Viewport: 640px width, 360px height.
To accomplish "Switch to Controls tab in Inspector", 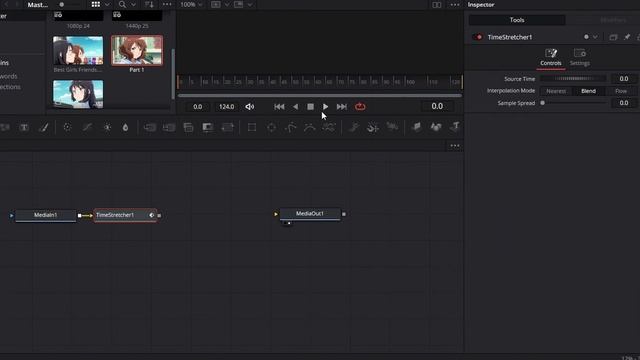I will coord(551,58).
